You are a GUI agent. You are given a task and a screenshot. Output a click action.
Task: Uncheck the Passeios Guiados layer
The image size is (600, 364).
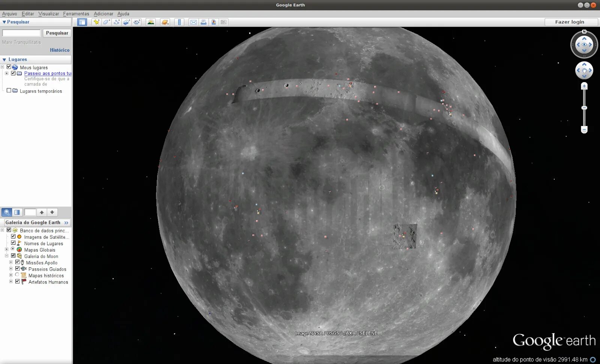(x=17, y=268)
